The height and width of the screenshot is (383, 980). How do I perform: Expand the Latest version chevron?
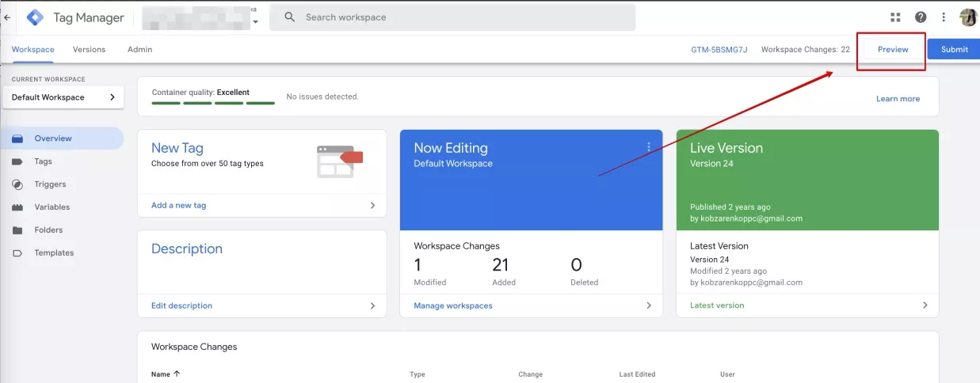point(925,305)
